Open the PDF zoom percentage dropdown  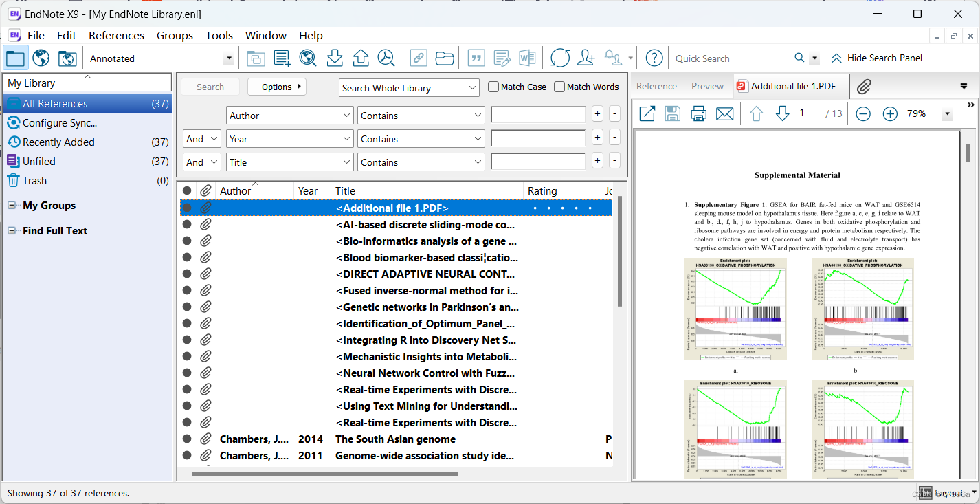[947, 114]
